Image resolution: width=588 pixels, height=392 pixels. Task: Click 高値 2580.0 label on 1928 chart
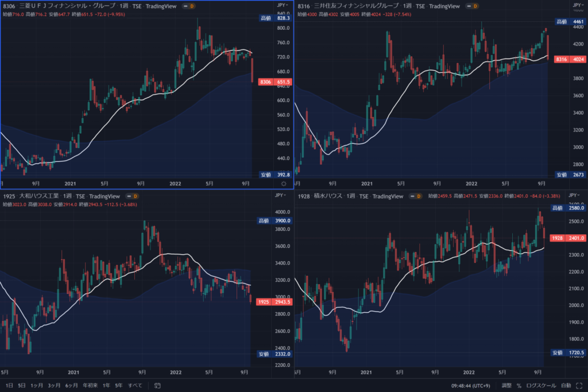tap(568, 208)
